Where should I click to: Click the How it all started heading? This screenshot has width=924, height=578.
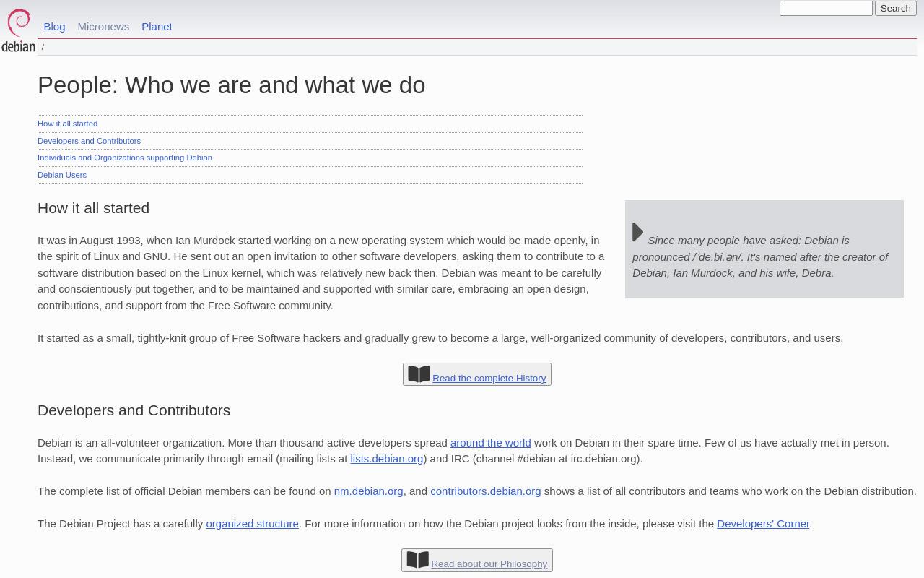(93, 208)
